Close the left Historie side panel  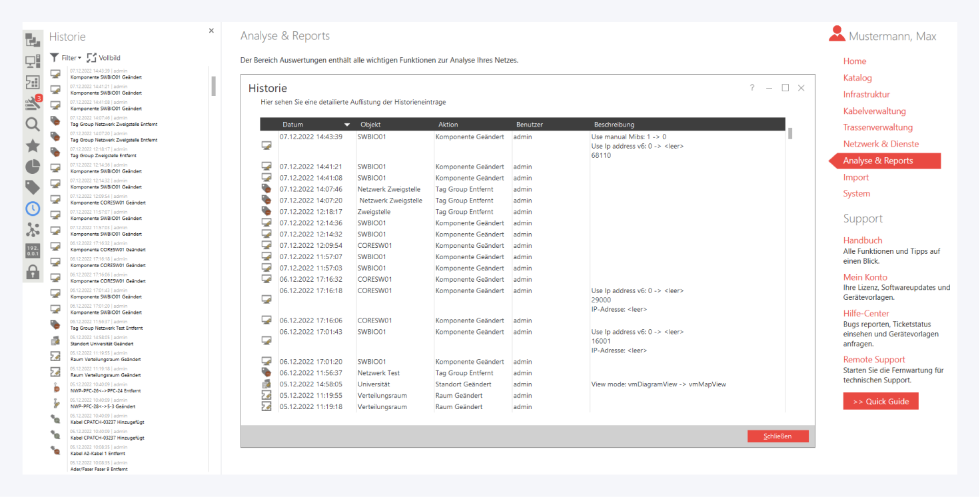(x=211, y=31)
